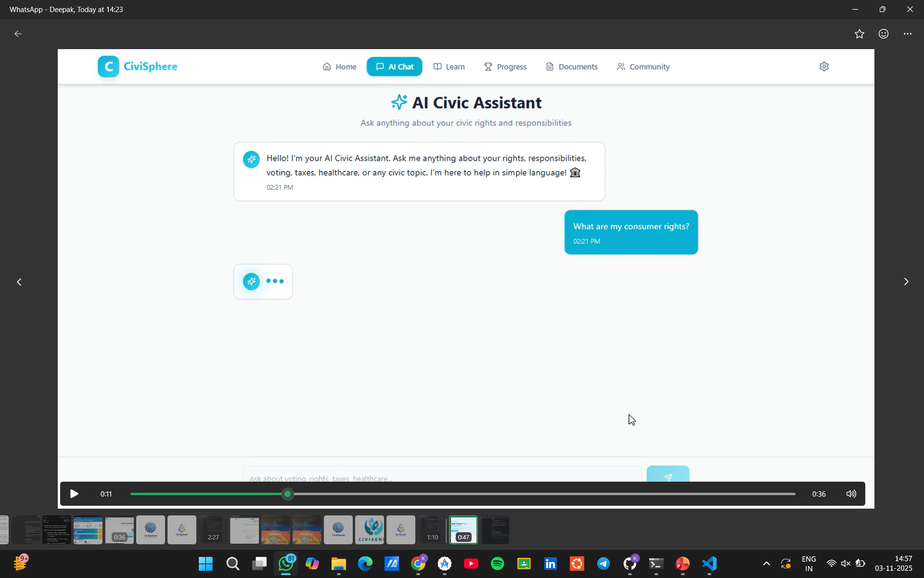Go to next media item
924x578 pixels.
pyautogui.click(x=906, y=282)
